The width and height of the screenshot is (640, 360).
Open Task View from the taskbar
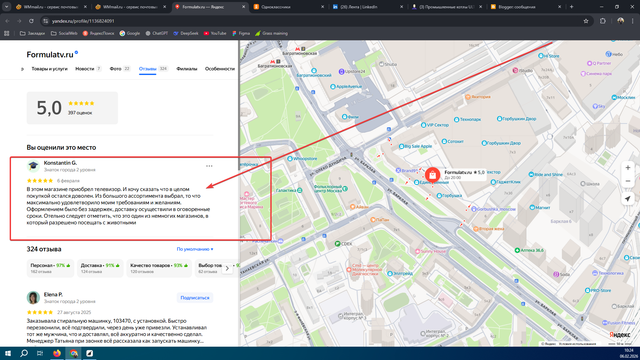(40, 353)
